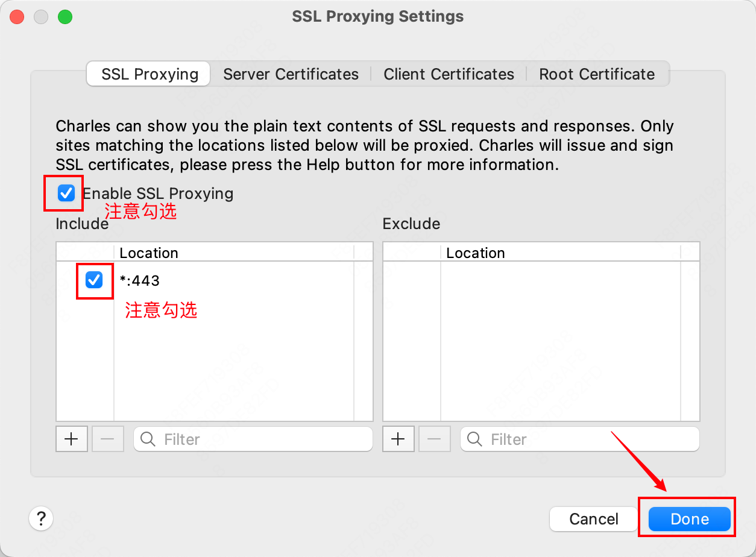Add a new Exclude location

(398, 439)
